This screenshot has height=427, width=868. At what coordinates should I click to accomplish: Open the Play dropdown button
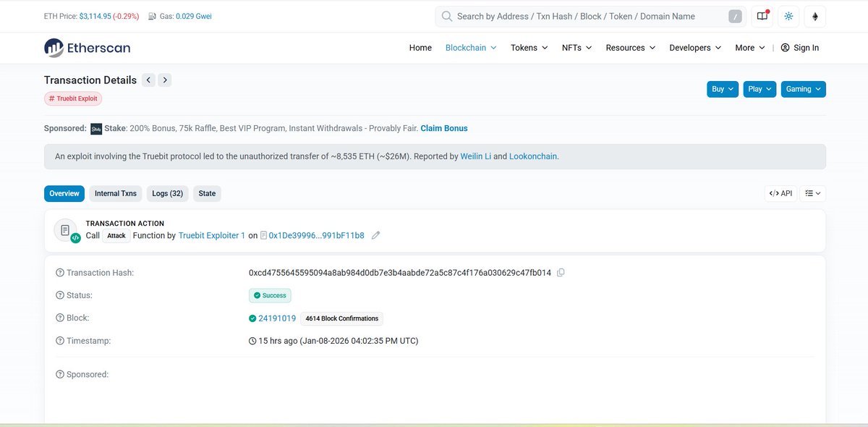tap(759, 89)
